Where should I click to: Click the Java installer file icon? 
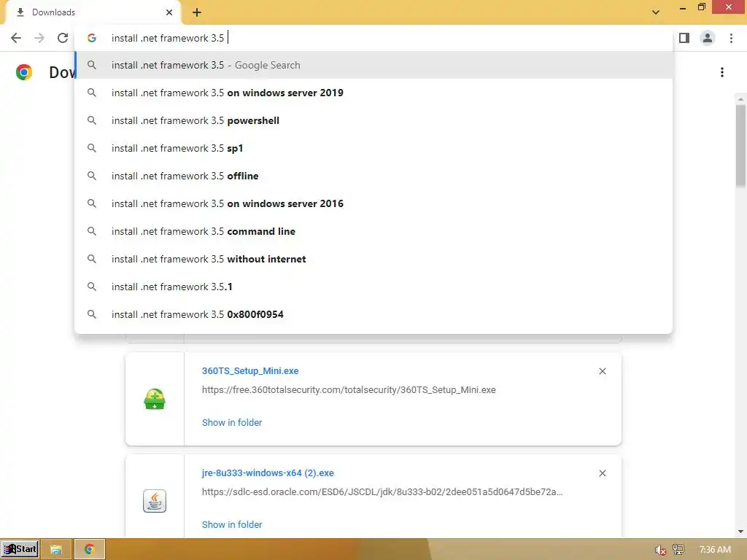coord(155,501)
